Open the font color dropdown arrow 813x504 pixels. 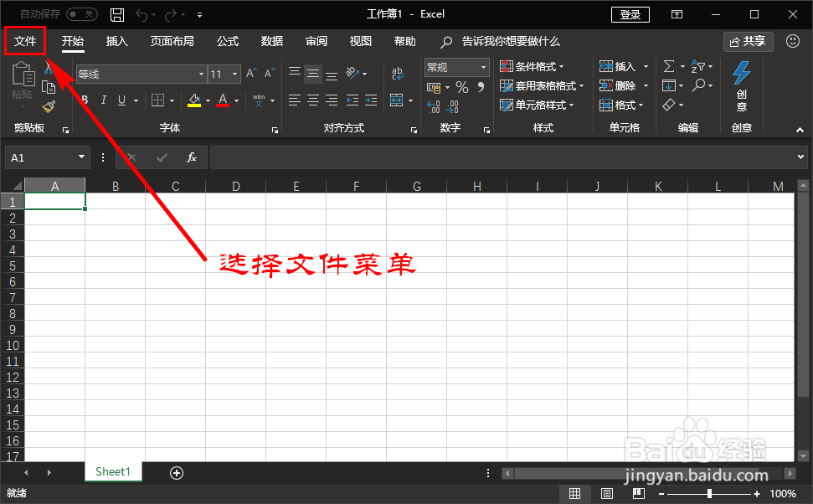[x=235, y=100]
